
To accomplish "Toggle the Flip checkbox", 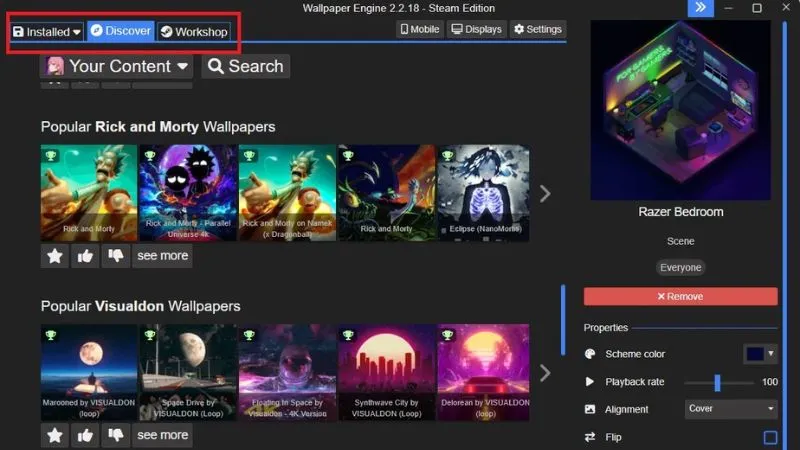I will [770, 437].
